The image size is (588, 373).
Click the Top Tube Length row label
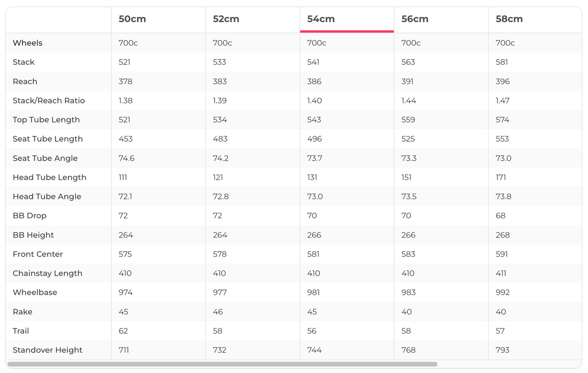(46, 119)
